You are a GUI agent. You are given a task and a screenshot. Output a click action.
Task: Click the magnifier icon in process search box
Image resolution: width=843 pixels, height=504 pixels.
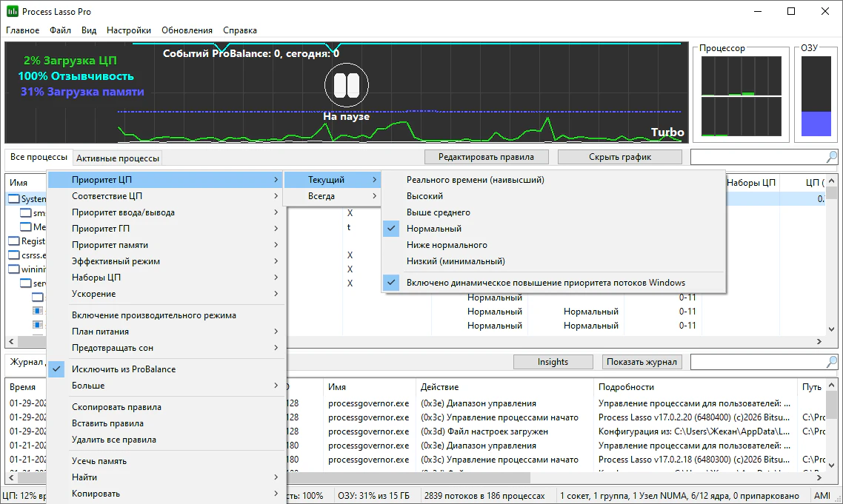(x=831, y=157)
